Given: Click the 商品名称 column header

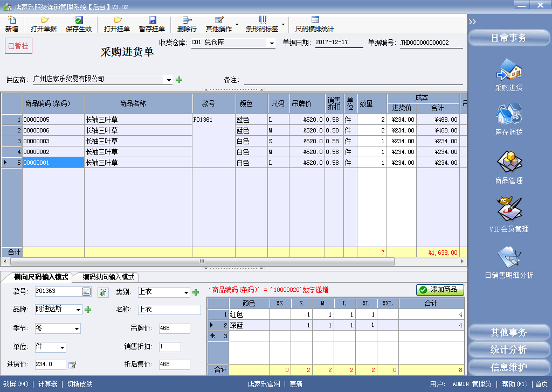Looking at the screenshot, I should point(139,103).
